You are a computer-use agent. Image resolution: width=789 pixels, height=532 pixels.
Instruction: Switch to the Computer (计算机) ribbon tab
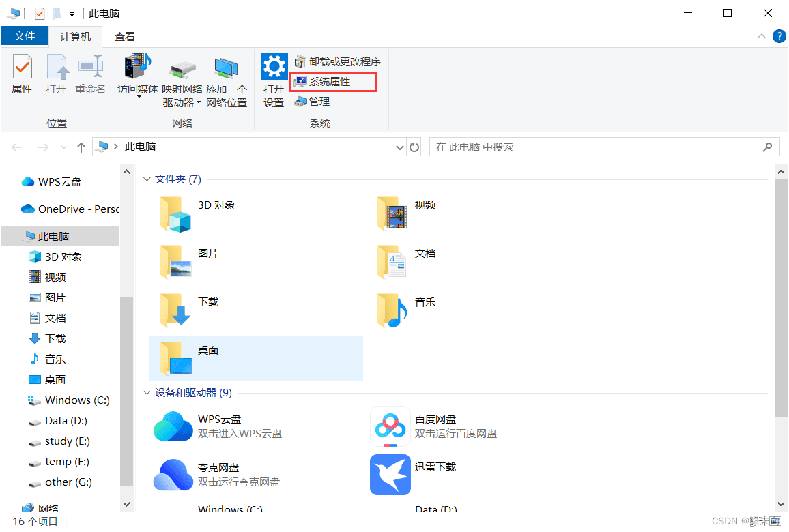coord(76,36)
